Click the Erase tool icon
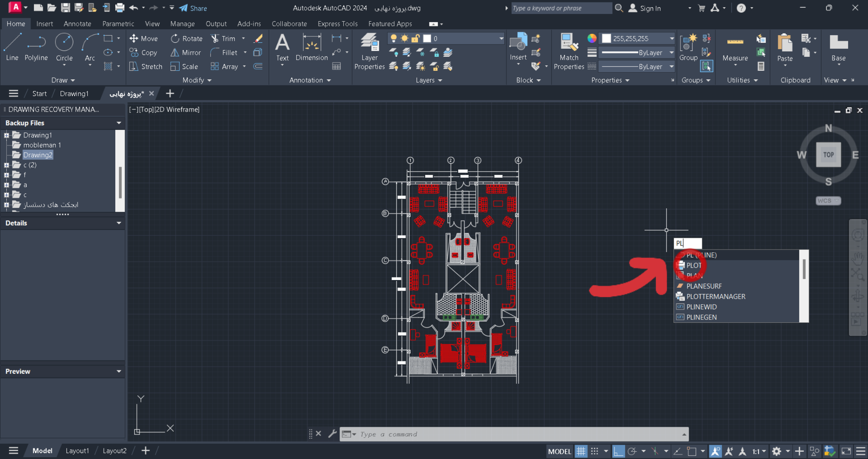 pyautogui.click(x=258, y=39)
